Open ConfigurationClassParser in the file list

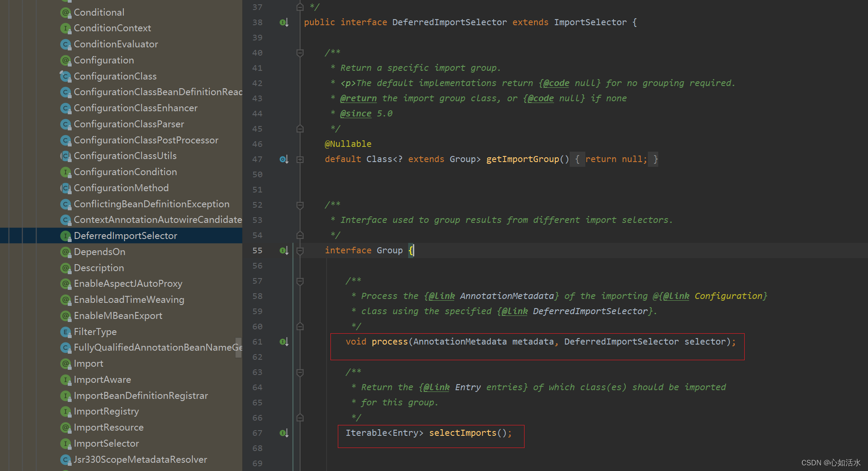pyautogui.click(x=129, y=124)
